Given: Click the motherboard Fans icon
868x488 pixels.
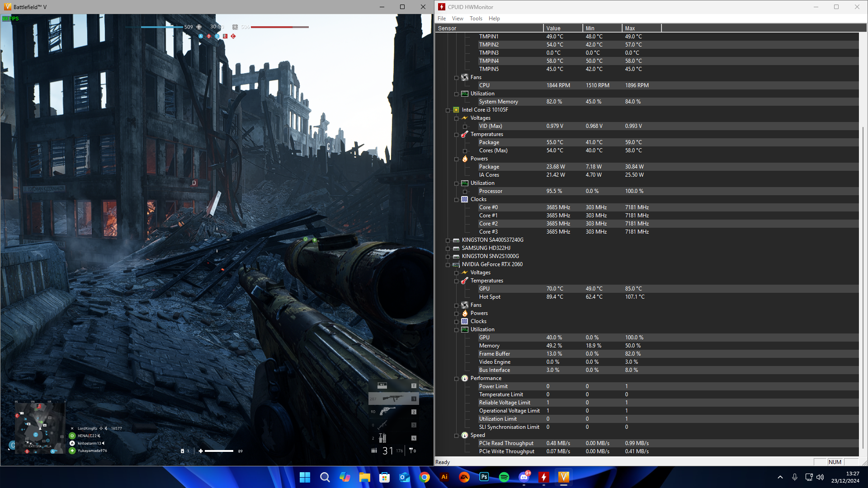Looking at the screenshot, I should pyautogui.click(x=465, y=77).
